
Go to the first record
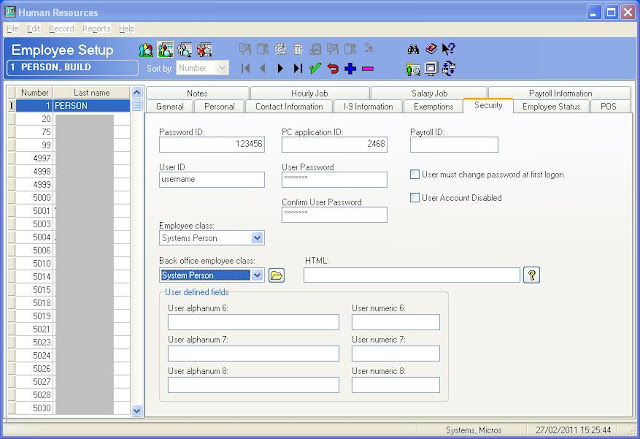(x=246, y=69)
